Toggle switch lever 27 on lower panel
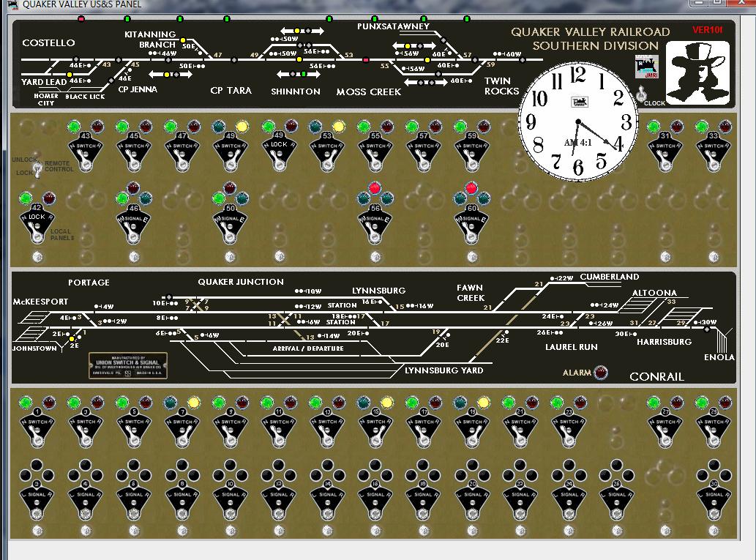The image size is (756, 560). point(665,428)
